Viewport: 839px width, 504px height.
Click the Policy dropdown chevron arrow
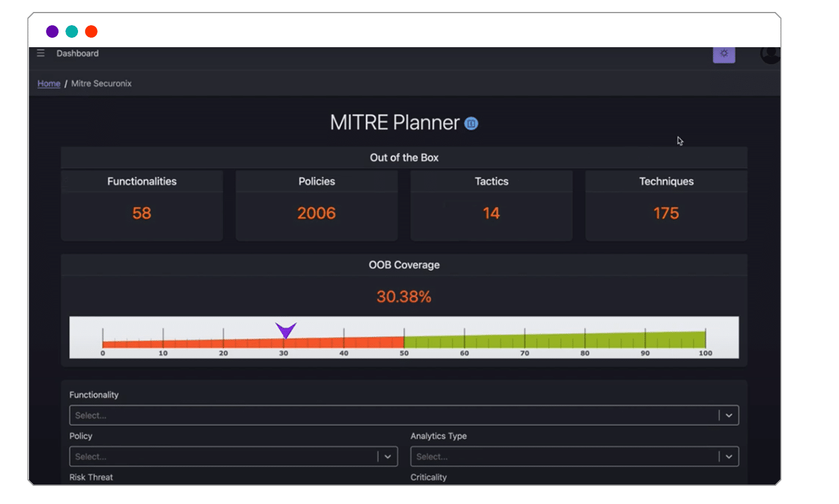(x=388, y=456)
